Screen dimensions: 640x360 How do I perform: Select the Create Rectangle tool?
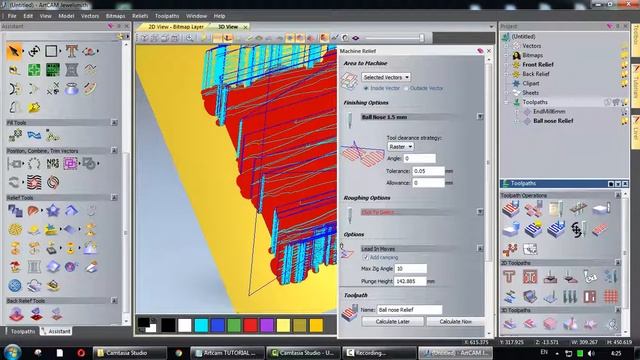[x=51, y=51]
